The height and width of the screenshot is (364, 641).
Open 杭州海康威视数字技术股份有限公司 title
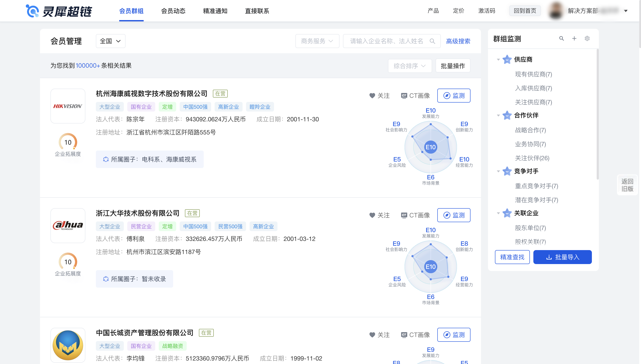pyautogui.click(x=152, y=94)
